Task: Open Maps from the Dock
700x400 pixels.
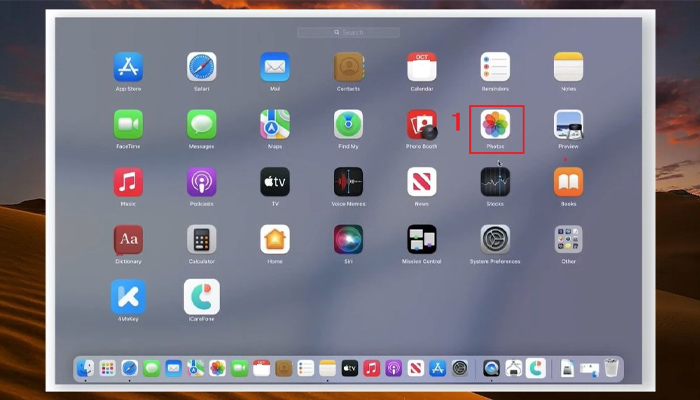Action: [x=196, y=368]
